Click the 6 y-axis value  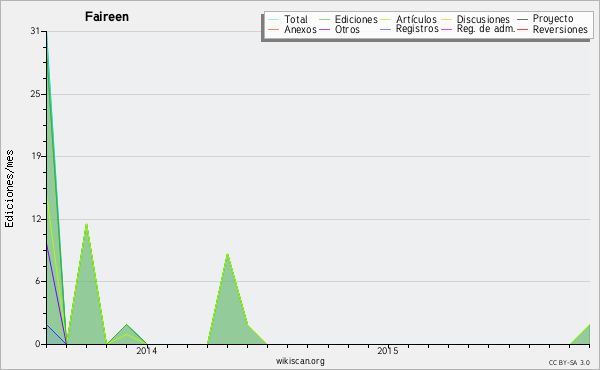[x=38, y=281]
